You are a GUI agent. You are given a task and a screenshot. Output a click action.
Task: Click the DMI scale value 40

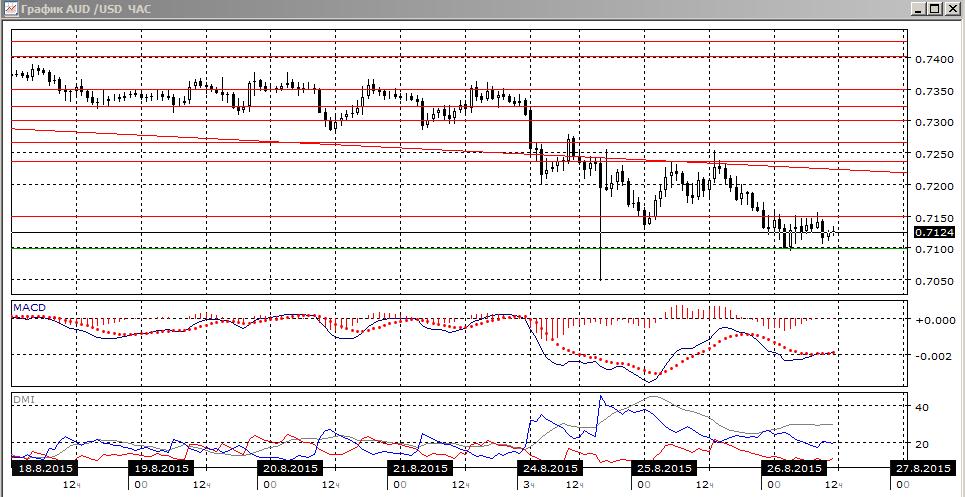pos(922,407)
